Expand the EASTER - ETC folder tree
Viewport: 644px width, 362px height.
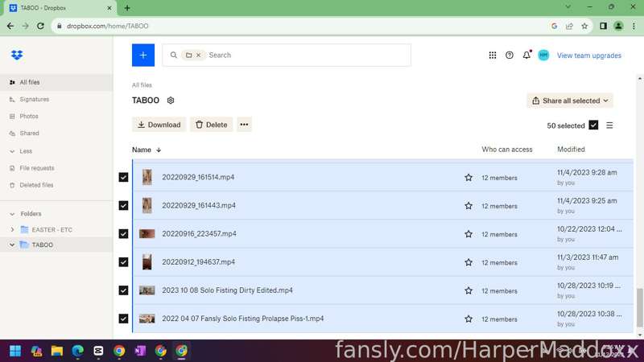(12, 229)
